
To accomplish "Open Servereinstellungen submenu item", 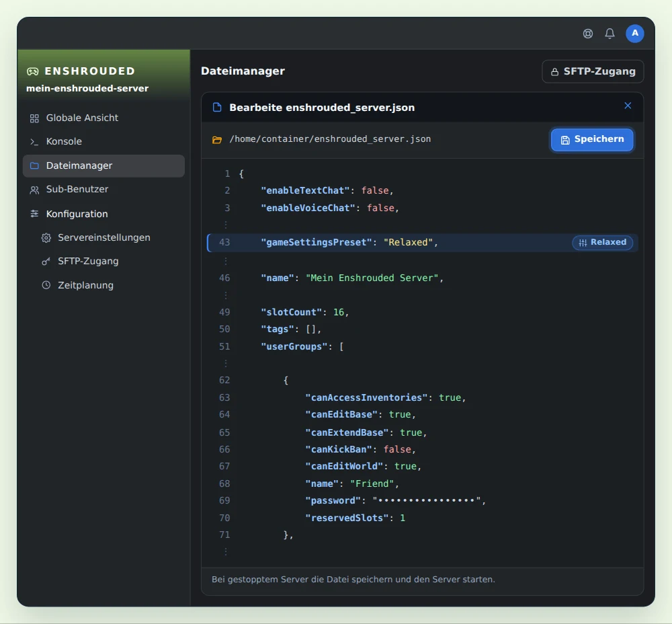I will coord(104,237).
